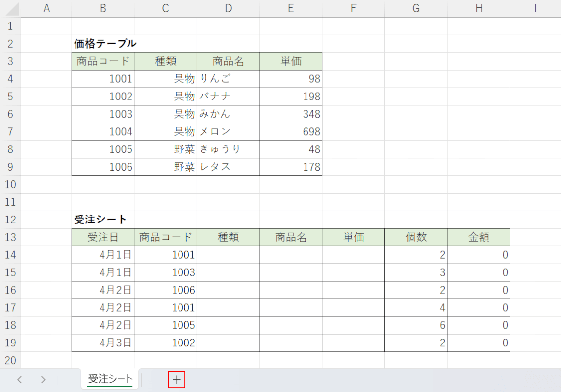Image resolution: width=561 pixels, height=392 pixels.
Task: Click the price cell showing 698
Action: [291, 132]
